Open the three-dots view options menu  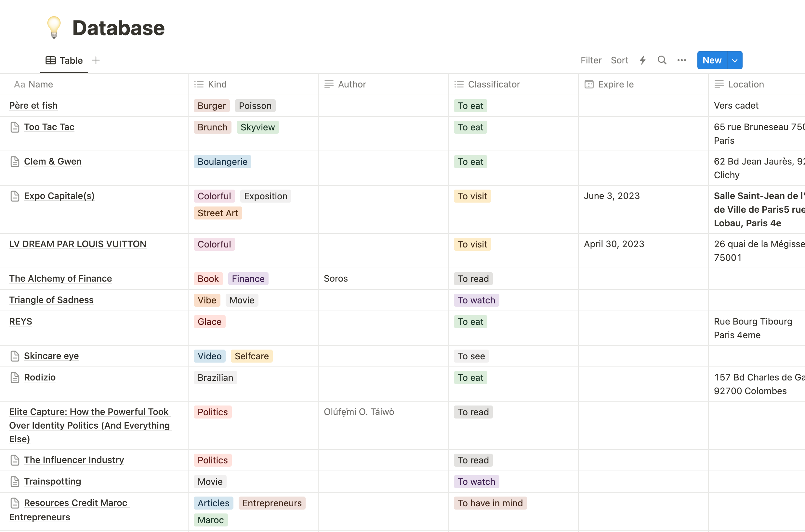[681, 60]
